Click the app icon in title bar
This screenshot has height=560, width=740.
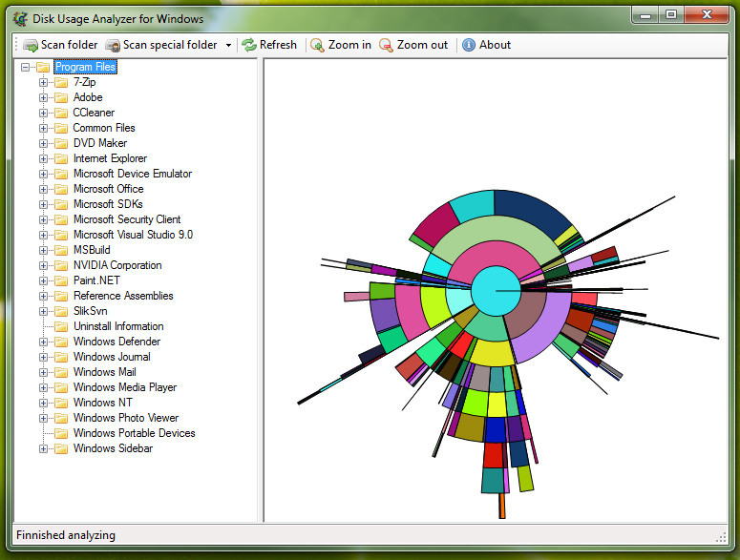pos(20,19)
